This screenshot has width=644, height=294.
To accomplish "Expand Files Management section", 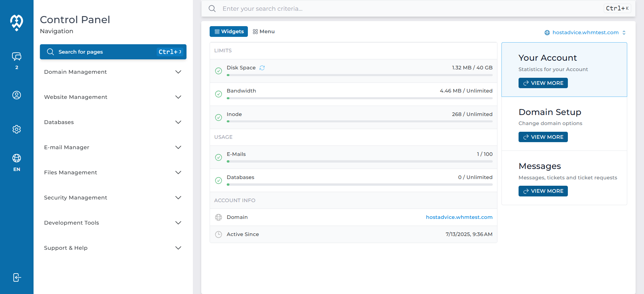I will tap(113, 172).
